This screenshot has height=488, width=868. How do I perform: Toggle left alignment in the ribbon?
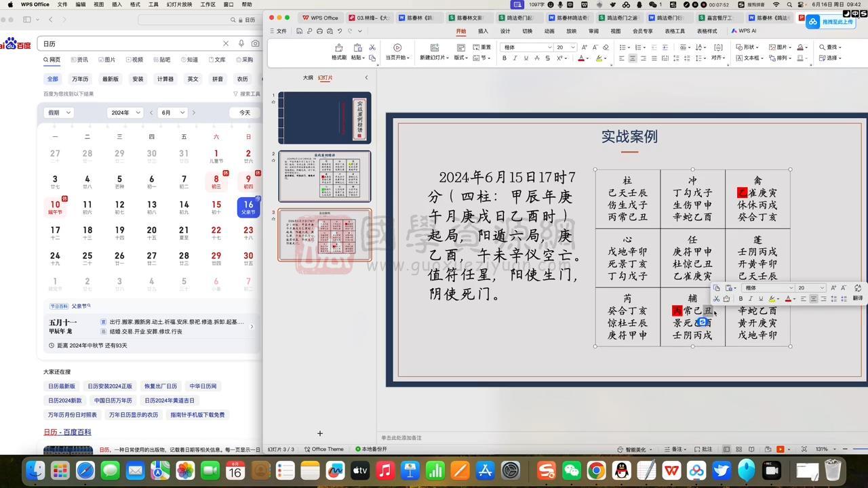pos(622,58)
